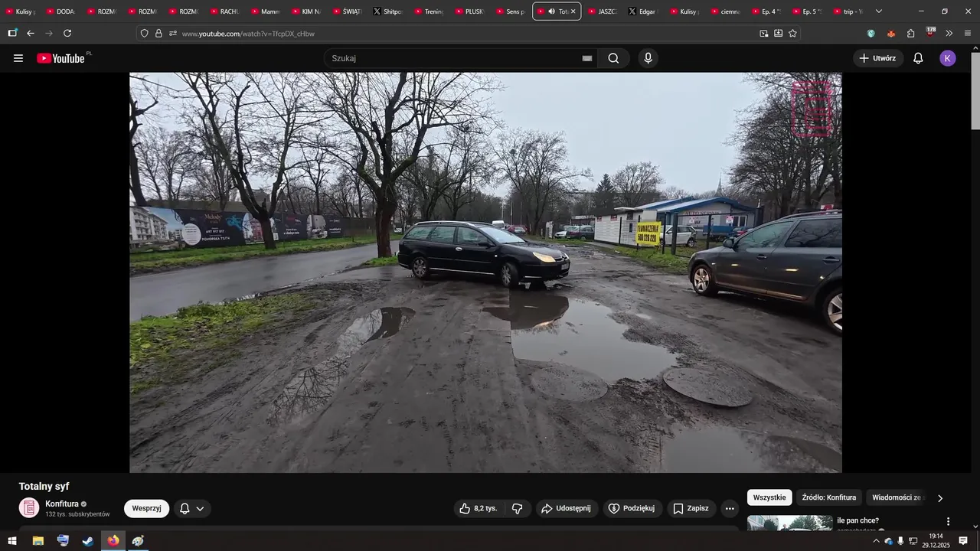Open the YouTube guide hamburger menu
Image resolution: width=980 pixels, height=551 pixels.
click(18, 58)
